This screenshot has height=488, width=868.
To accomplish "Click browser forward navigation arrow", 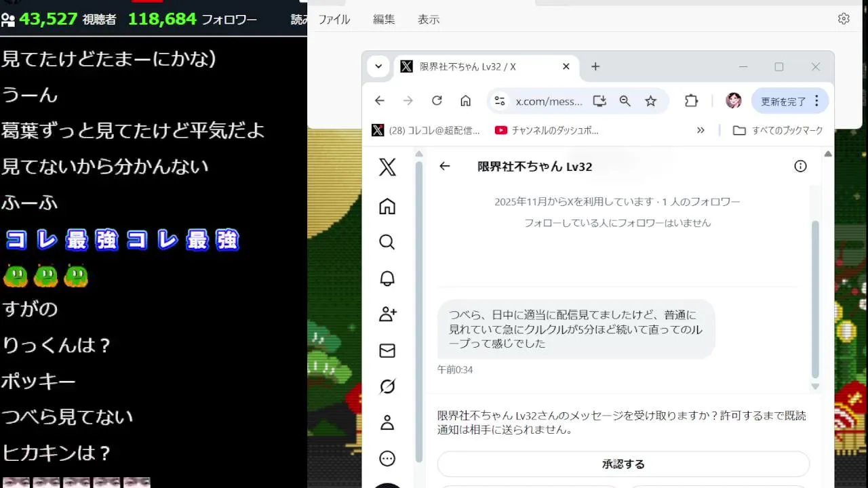I will [408, 101].
